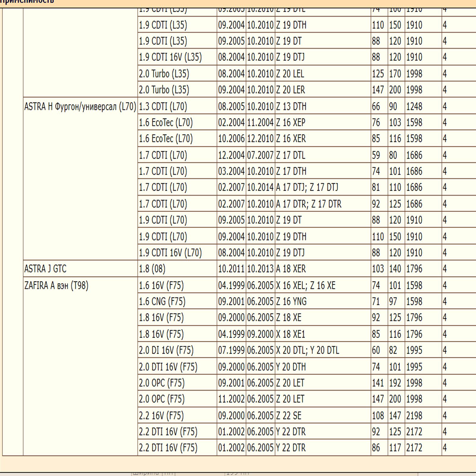
Task: Click the ASTRA H Фургон/универсал (L70) model cell
Action: click(x=80, y=107)
